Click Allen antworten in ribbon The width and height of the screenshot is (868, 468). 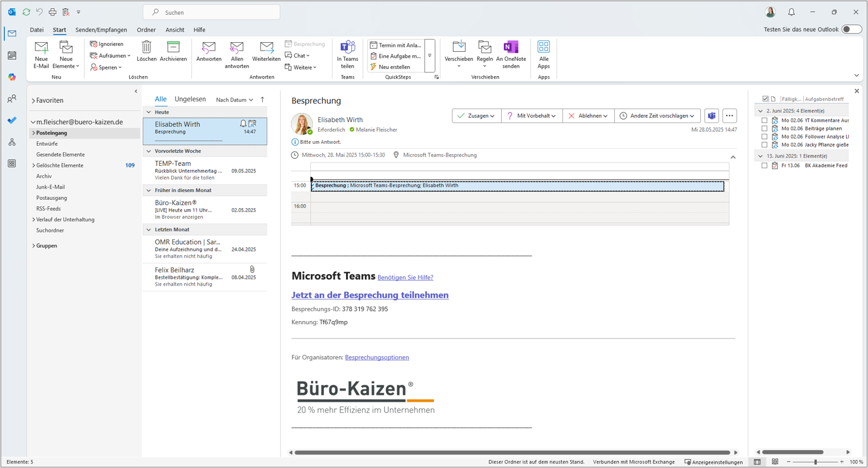237,55
